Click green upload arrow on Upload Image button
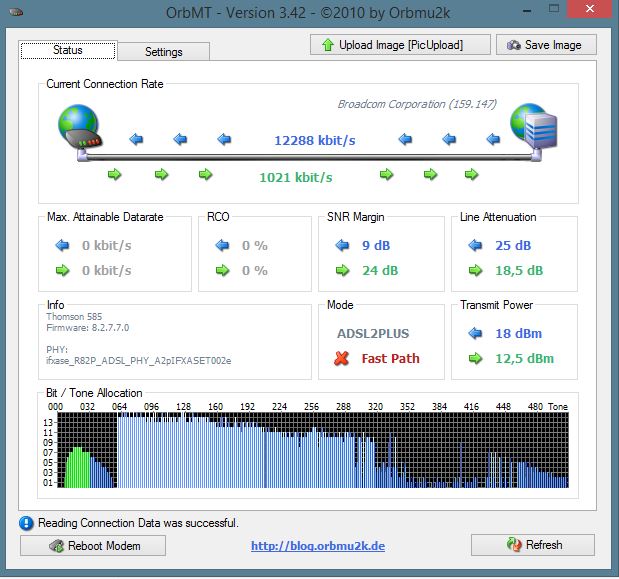This screenshot has width=619, height=579. pos(328,45)
